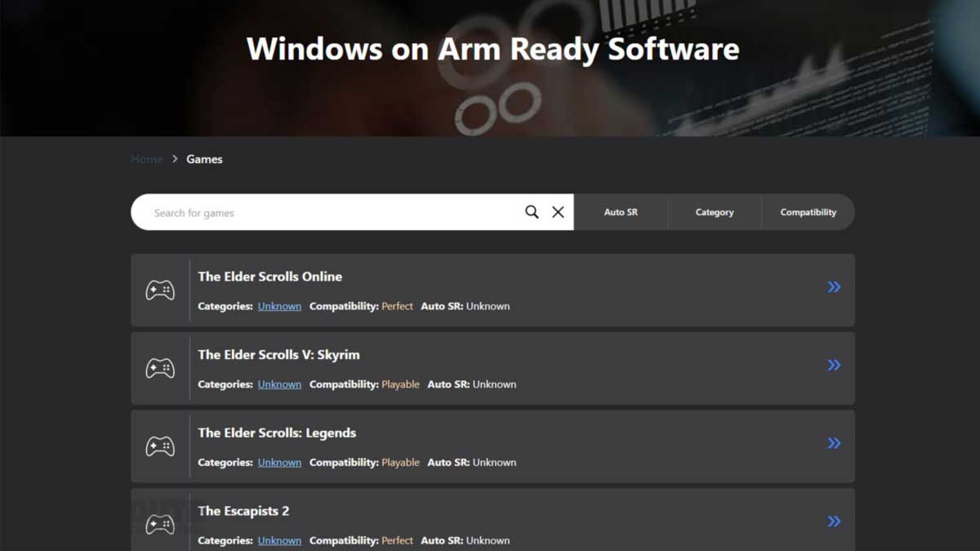Clear the search box using the X icon

[x=558, y=211]
